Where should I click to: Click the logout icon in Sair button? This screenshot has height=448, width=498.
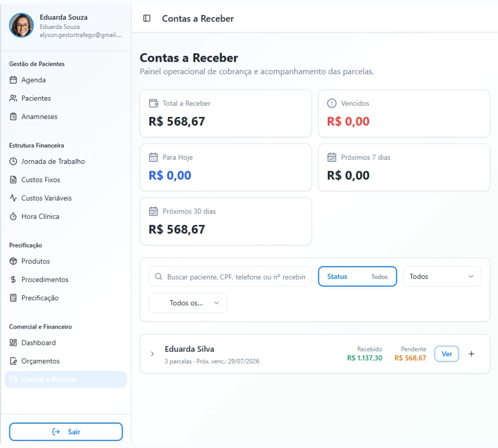coord(56,432)
